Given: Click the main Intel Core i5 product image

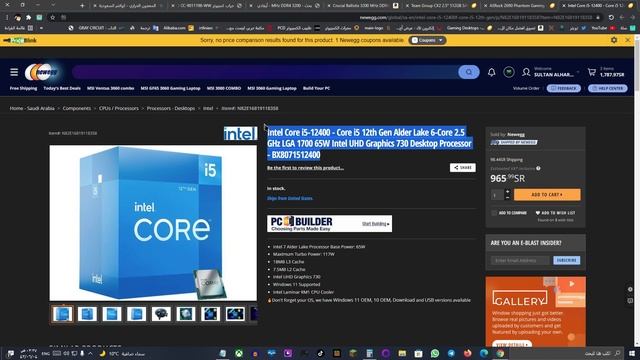Looking at the screenshot, I should (153, 223).
